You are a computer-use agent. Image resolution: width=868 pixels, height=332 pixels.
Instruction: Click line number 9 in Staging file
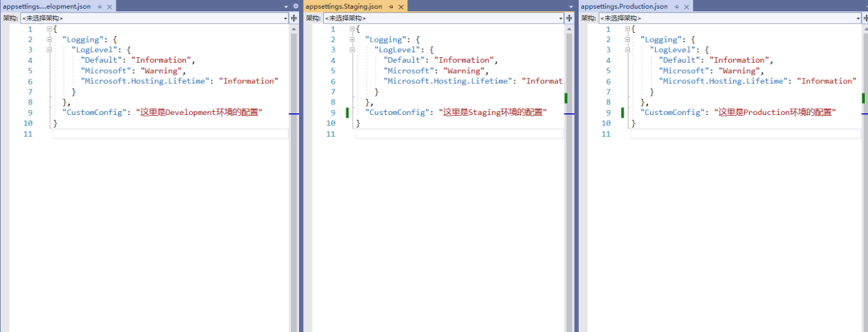coord(332,113)
